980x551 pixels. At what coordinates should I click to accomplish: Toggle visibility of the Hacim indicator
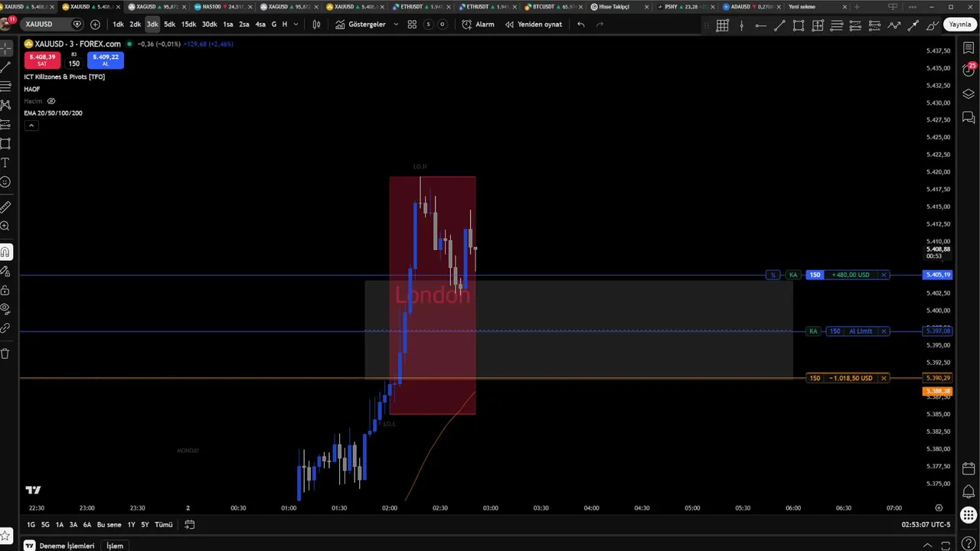(51, 101)
